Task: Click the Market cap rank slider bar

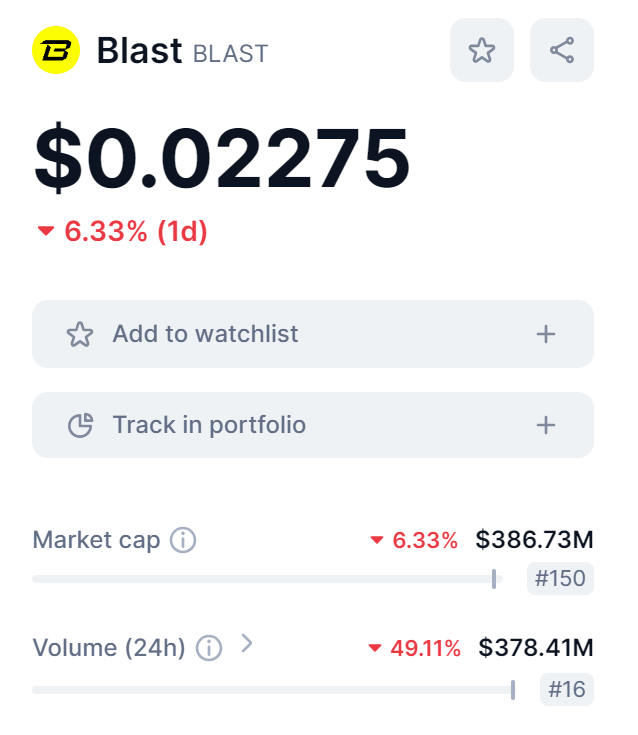Action: 265,578
